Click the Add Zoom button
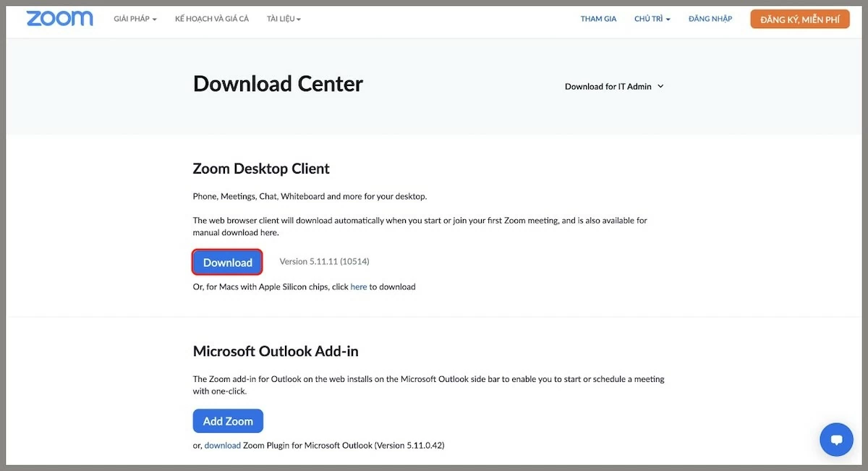 [228, 421]
